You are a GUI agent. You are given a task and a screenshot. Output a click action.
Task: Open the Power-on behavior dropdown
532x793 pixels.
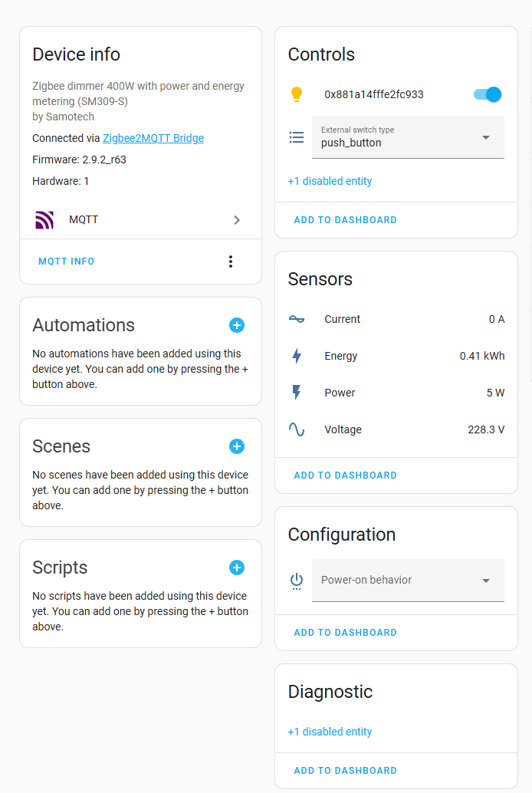(408, 580)
